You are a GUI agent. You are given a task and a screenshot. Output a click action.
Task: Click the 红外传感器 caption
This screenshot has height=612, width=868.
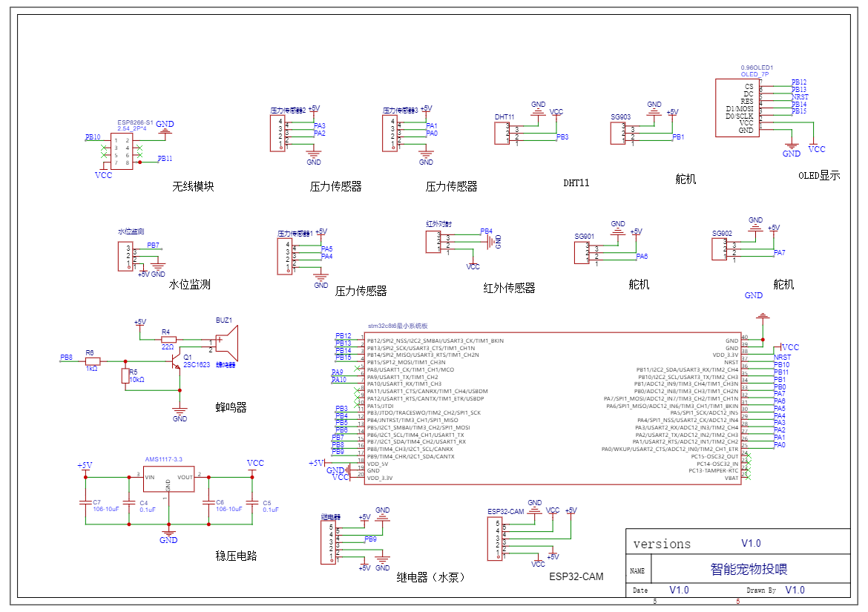tap(509, 288)
